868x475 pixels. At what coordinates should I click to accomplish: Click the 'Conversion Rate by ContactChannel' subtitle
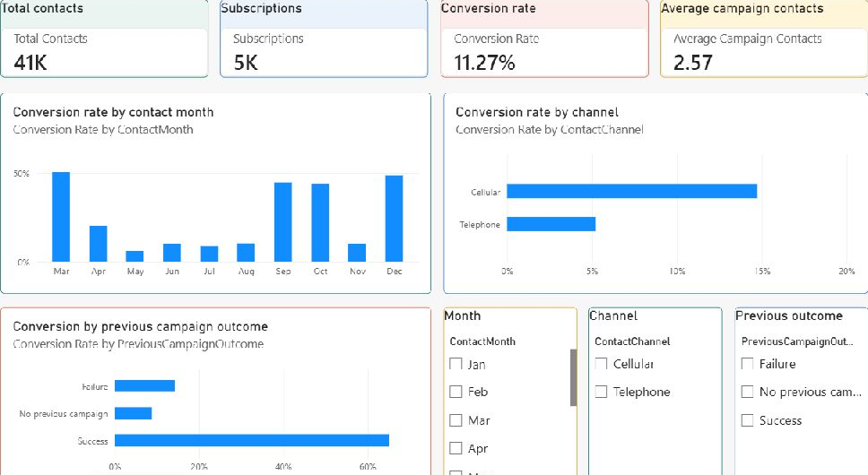[x=549, y=129]
